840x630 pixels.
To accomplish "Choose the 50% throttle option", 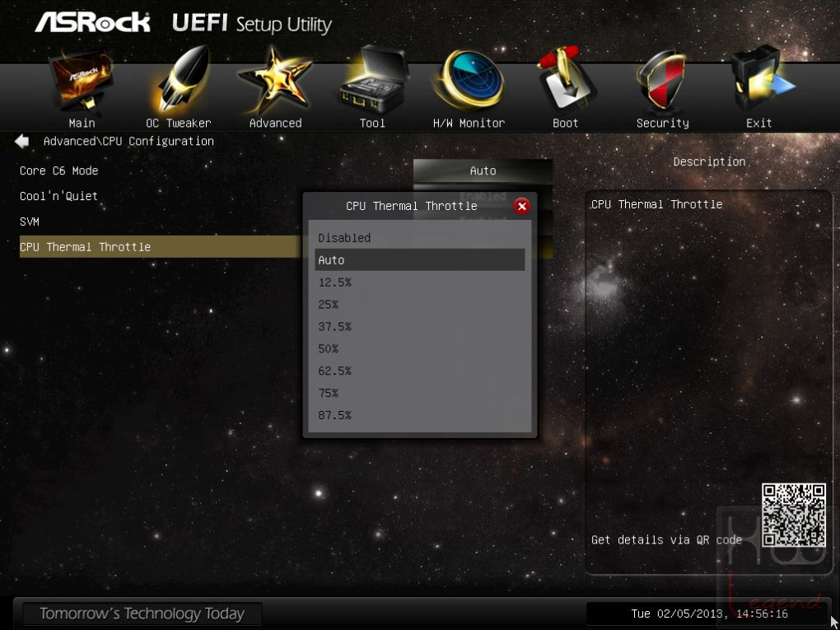I will pos(419,348).
